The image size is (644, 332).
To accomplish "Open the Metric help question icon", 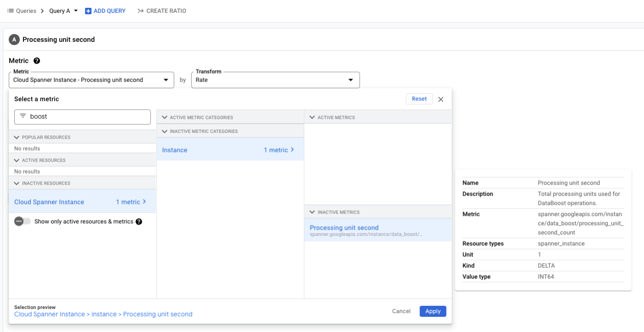I will click(37, 61).
